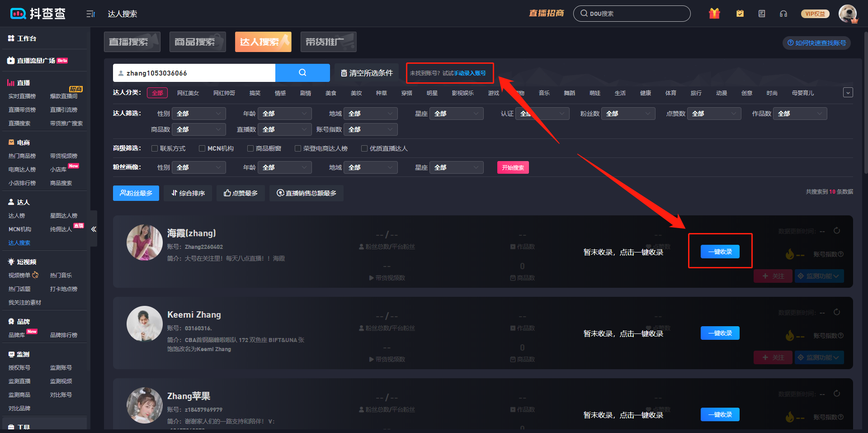Click 一键收录 for Keemi Zhang

coord(720,333)
